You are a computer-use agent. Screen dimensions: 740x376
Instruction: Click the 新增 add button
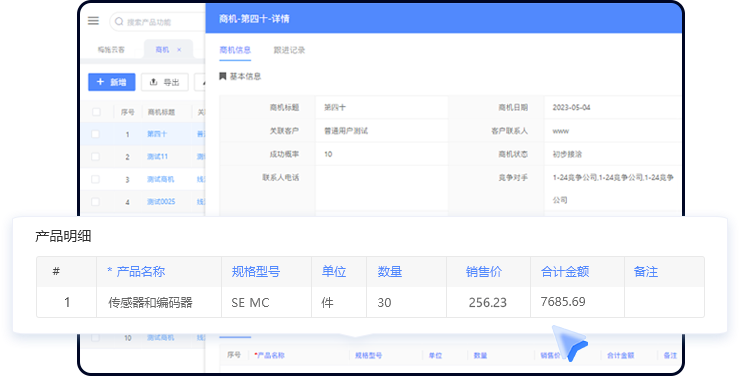click(112, 82)
